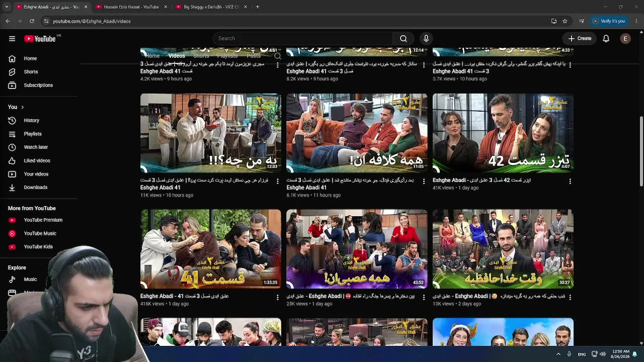The width and height of the screenshot is (644, 362).
Task: Open the taskbar volume control
Action: (x=603, y=354)
